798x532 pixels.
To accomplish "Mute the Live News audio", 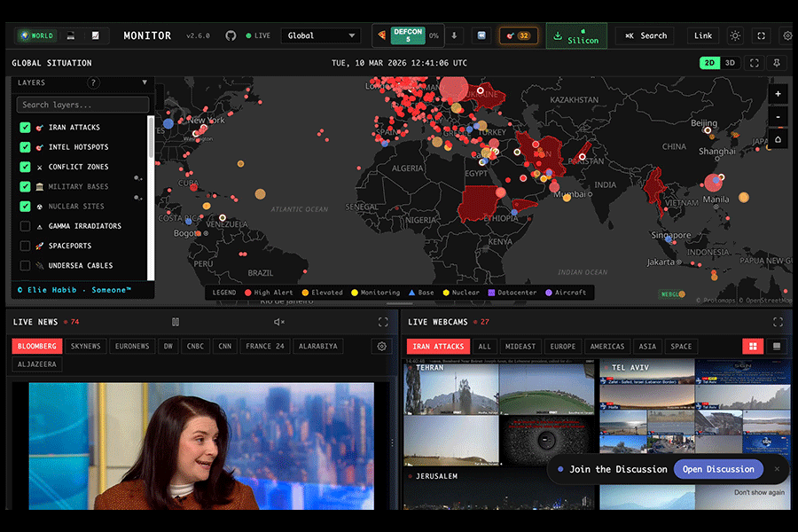I will (x=278, y=322).
